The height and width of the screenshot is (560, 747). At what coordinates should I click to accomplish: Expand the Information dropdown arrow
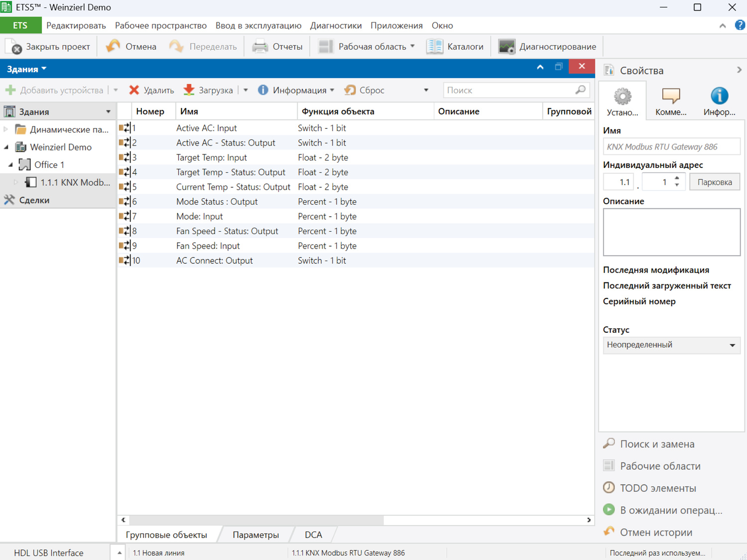coord(332,90)
